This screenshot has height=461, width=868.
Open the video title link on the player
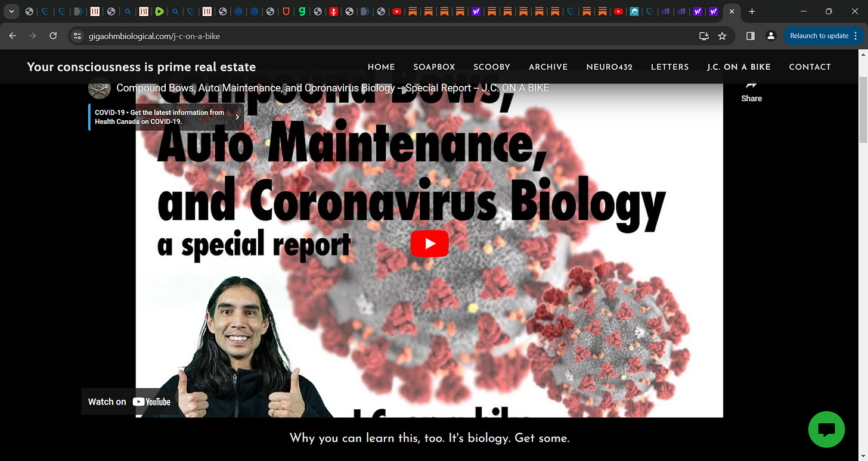[333, 88]
